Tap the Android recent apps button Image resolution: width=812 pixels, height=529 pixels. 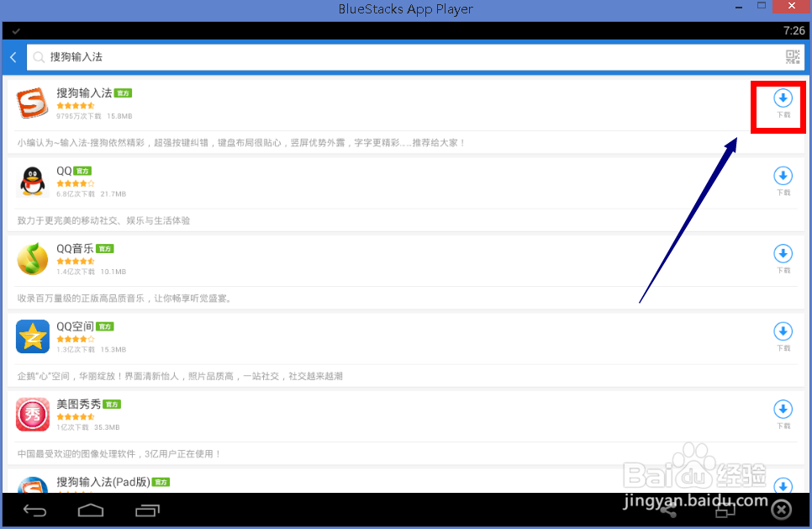[148, 510]
